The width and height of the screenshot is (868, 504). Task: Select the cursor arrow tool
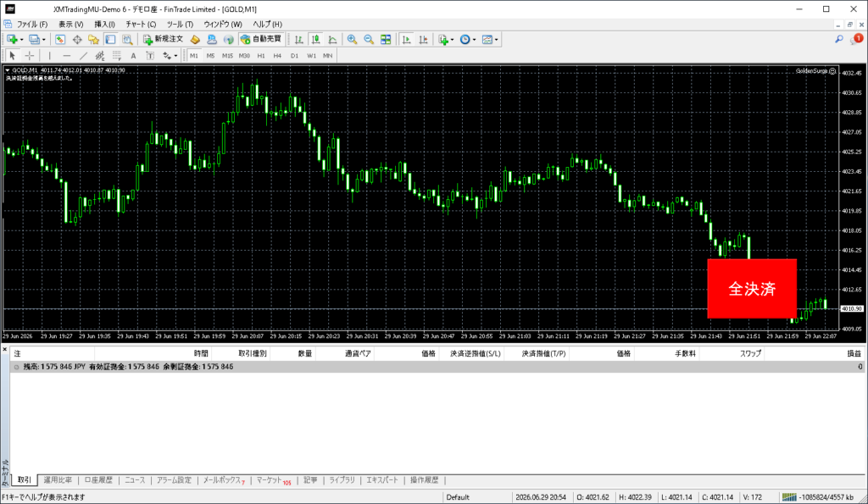(12, 55)
